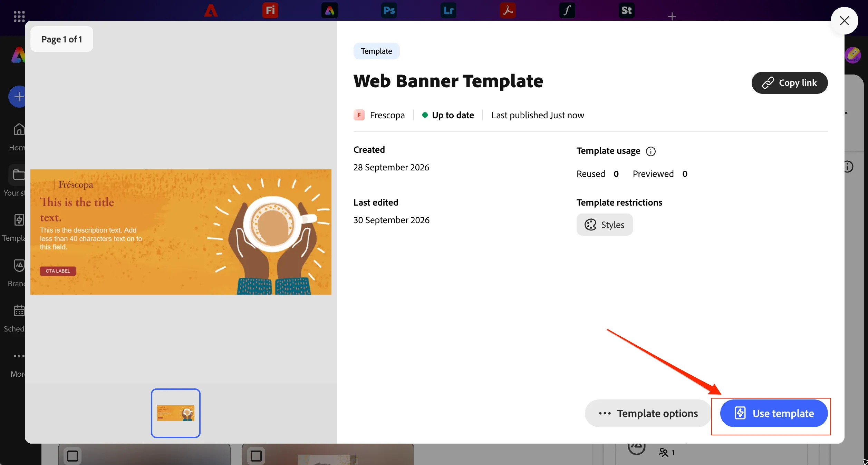Click the web banner preview image

coord(181,232)
